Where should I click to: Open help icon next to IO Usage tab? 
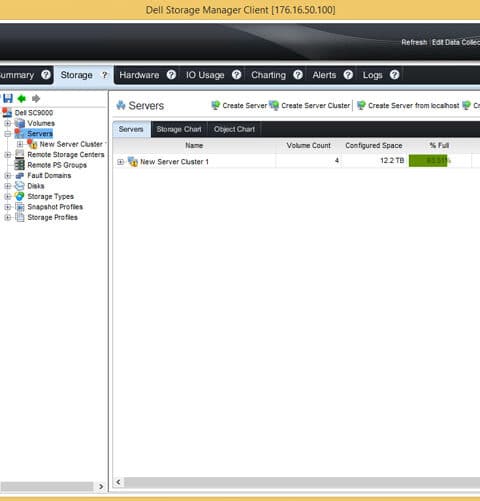click(x=236, y=75)
